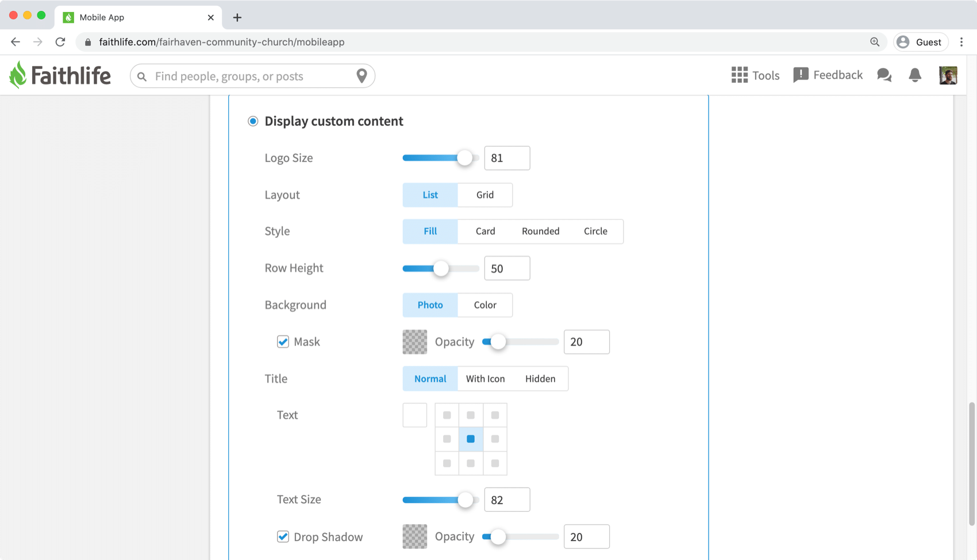Adjust Drop Shadow Opacity slider
The height and width of the screenshot is (560, 977).
[498, 536]
